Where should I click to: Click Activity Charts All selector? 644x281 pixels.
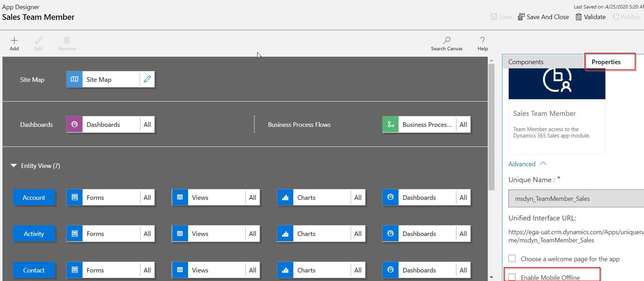(x=358, y=234)
